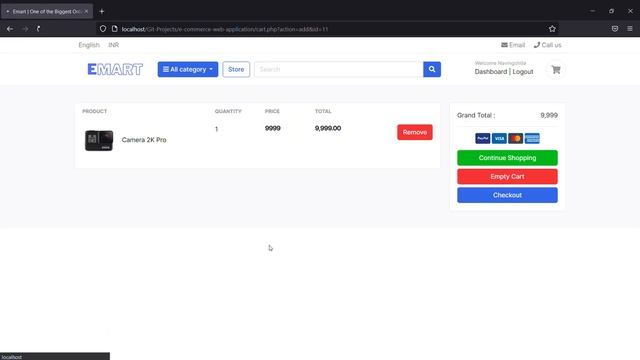This screenshot has height=360, width=640.
Task: Click the Camera 2K Pro thumbnail
Action: [x=99, y=140]
